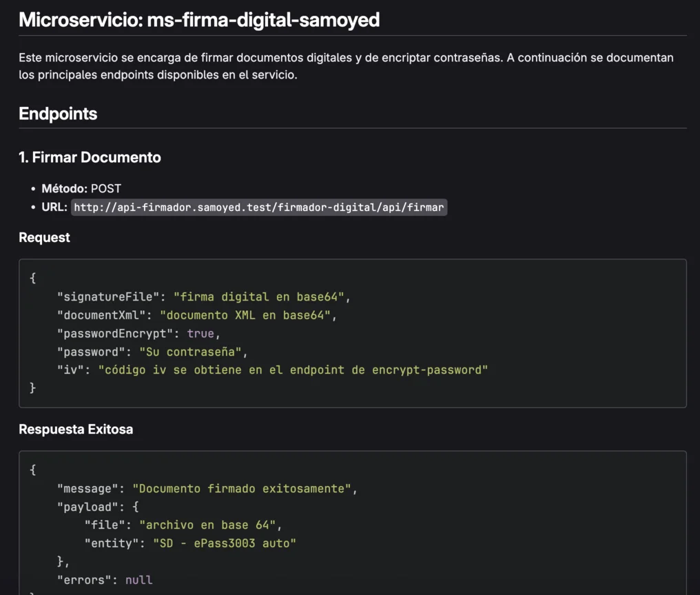Image resolution: width=700 pixels, height=595 pixels.
Task: Click the Request subheading
Action: (44, 237)
